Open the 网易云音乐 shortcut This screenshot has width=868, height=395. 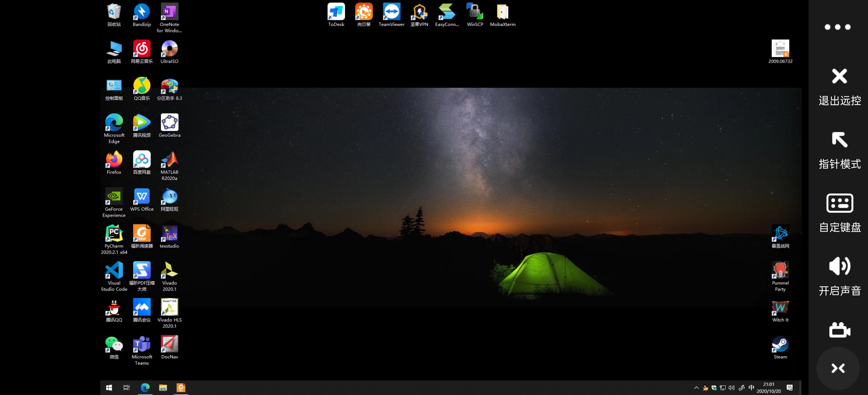click(142, 52)
